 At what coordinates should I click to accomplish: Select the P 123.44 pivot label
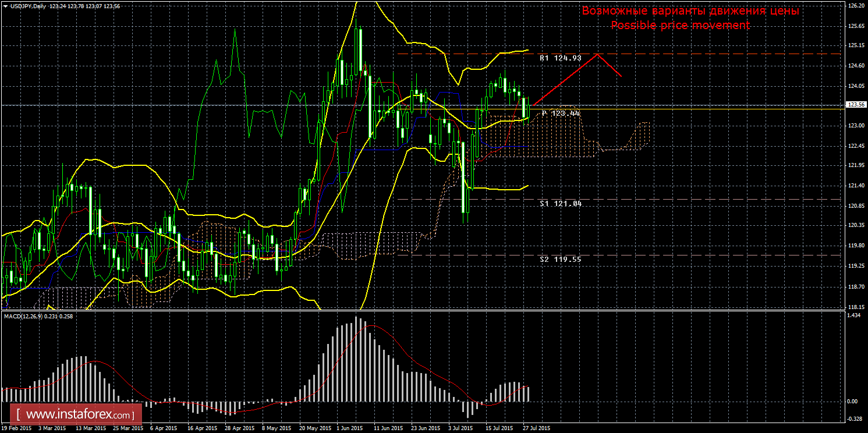[561, 113]
